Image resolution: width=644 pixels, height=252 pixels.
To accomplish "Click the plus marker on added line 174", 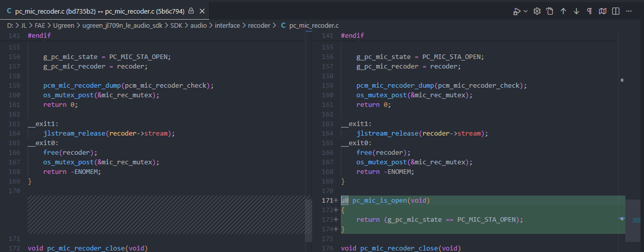I will [336, 229].
